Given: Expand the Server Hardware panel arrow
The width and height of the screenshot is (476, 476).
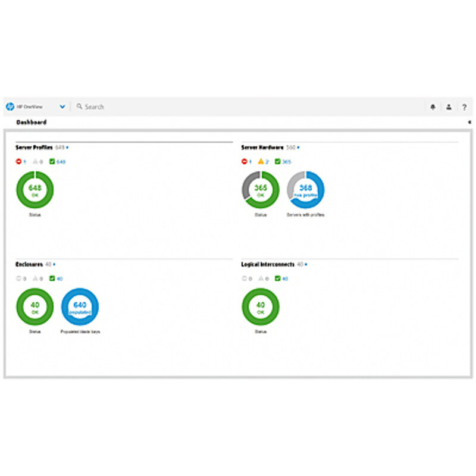Looking at the screenshot, I should (298, 147).
